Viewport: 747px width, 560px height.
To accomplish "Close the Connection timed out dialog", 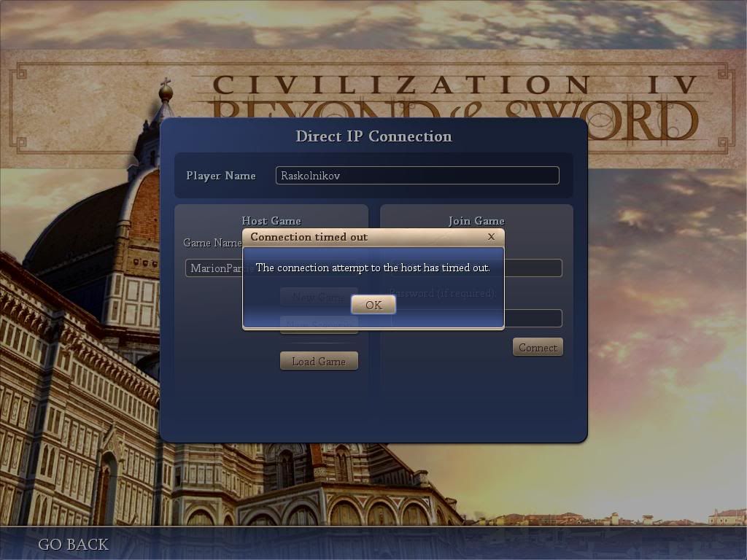I will 491,237.
